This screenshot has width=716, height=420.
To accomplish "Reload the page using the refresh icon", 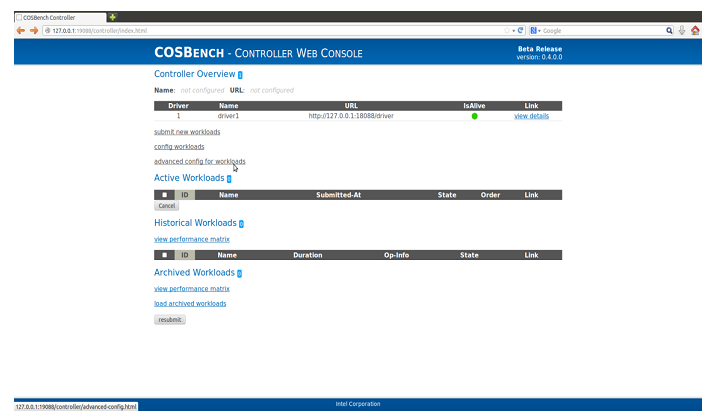I will pyautogui.click(x=520, y=31).
